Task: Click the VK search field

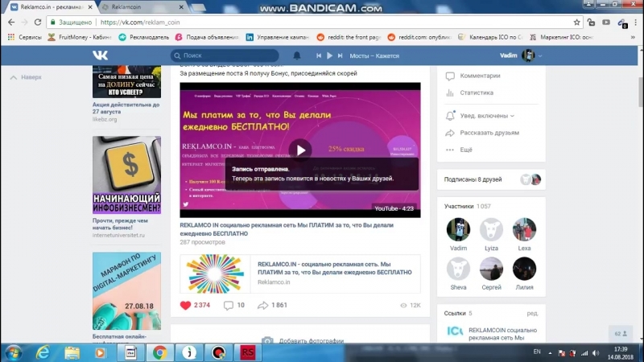Action: [x=225, y=56]
